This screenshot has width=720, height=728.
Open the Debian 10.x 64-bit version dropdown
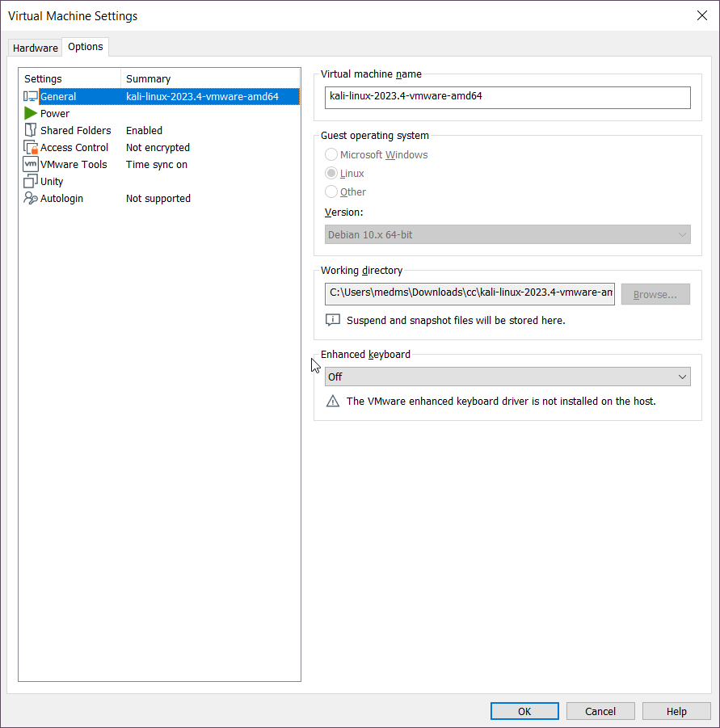click(x=507, y=234)
